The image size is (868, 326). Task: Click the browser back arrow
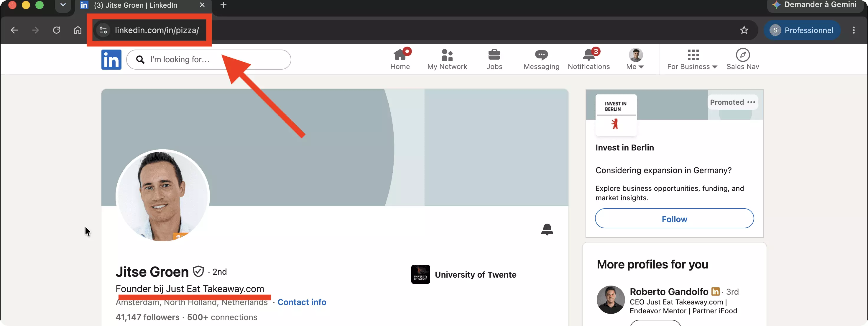point(14,30)
